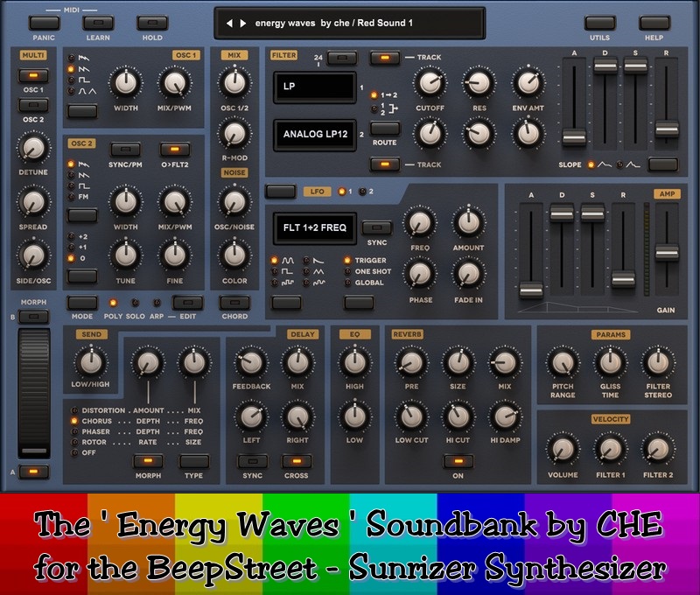This screenshot has width=700, height=595.
Task: Click the CHORD button
Action: pos(234,303)
